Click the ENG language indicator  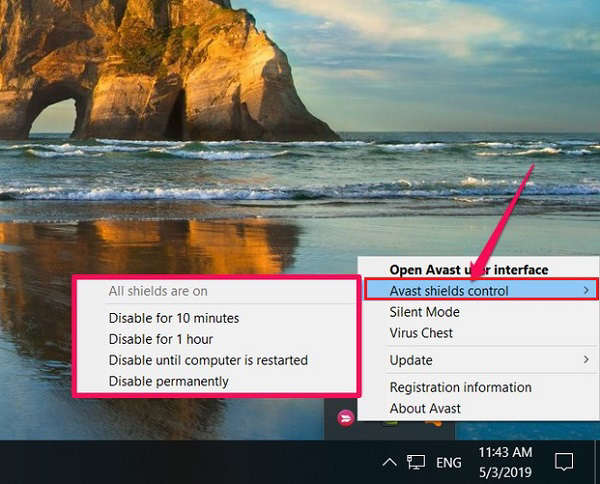point(450,462)
